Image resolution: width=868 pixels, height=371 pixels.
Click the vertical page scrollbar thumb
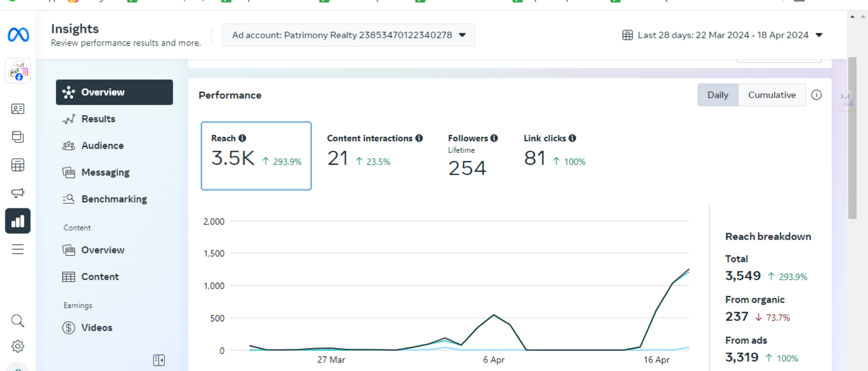pos(852,138)
